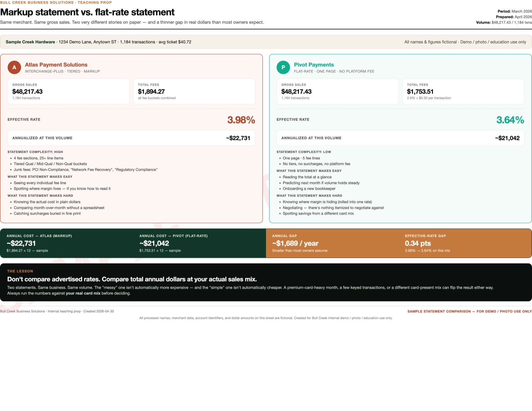
Task: Click bullet 'Predicting next month if volume holds steady'
Action: [321, 183]
